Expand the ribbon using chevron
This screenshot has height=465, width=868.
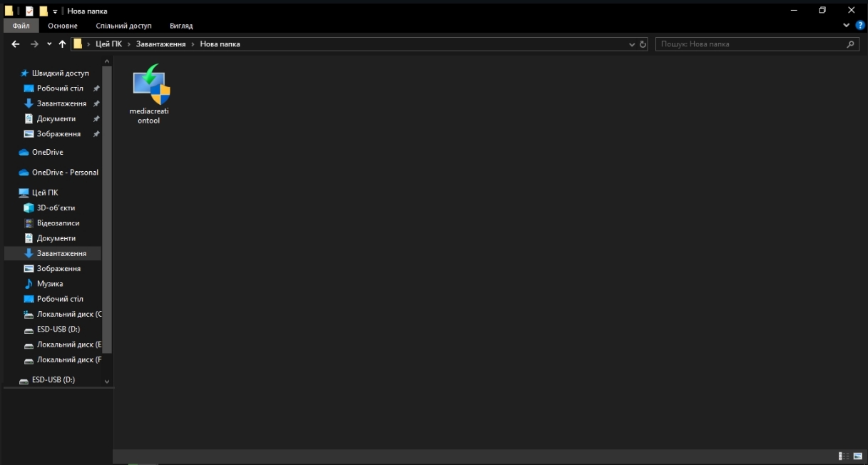[847, 25]
